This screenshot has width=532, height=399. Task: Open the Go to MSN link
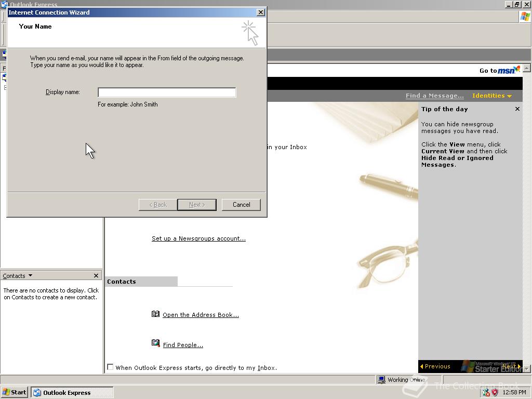[499, 70]
